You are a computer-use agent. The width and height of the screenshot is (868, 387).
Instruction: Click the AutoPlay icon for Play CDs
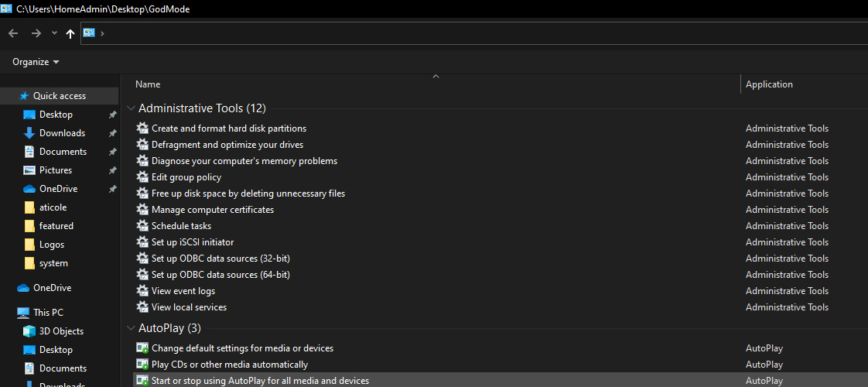[x=142, y=365]
